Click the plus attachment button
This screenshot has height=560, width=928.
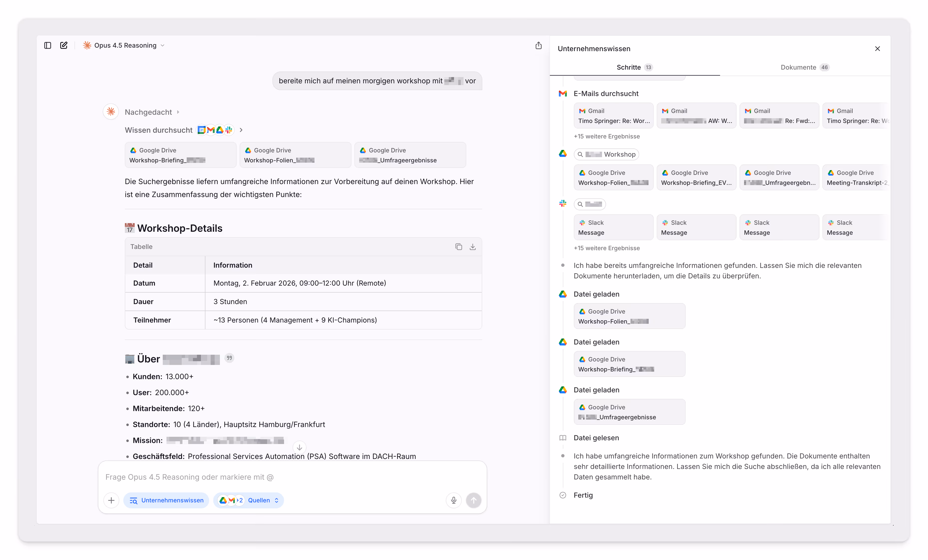[111, 500]
